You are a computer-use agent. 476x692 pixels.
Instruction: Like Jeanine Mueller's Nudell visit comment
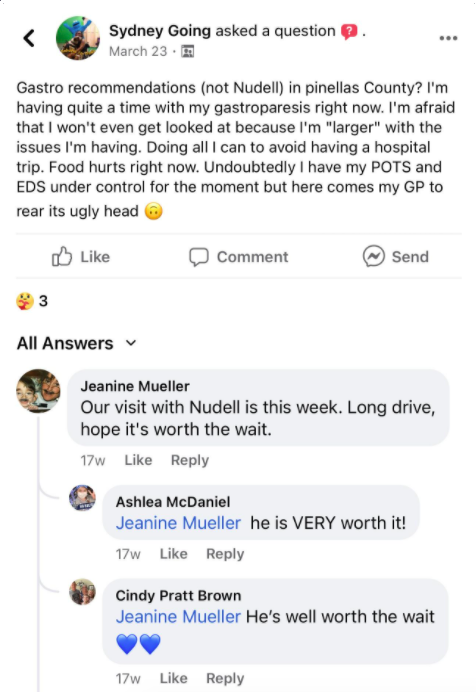tap(138, 460)
